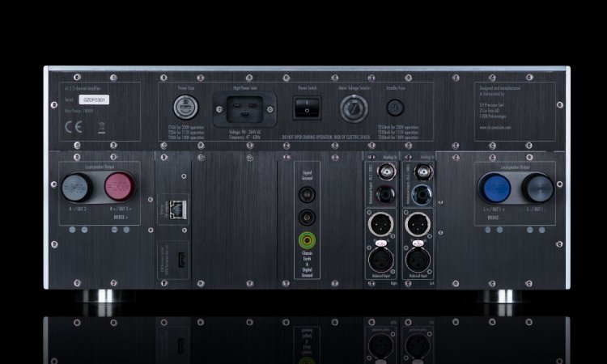This screenshot has height=364, width=607.
Task: Click the dark L- / OUT 1- binding post
Action: click(537, 188)
